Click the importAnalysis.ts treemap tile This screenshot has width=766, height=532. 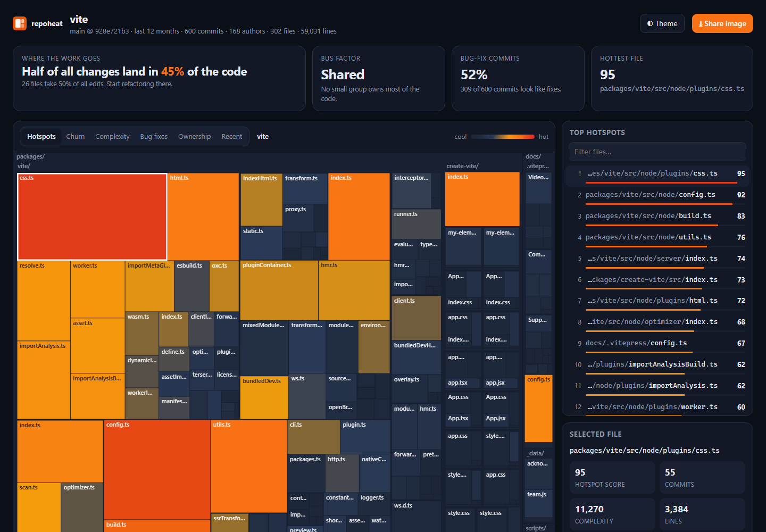[44, 380]
